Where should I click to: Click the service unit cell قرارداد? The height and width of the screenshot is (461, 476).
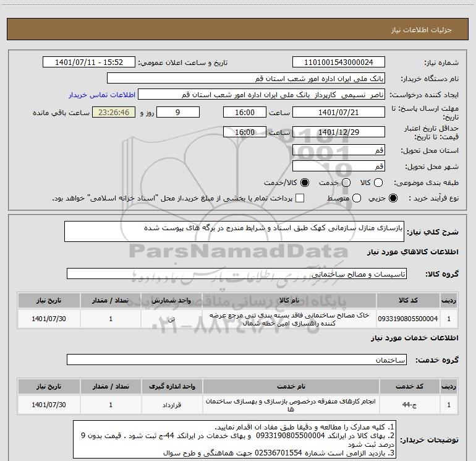[172, 405]
